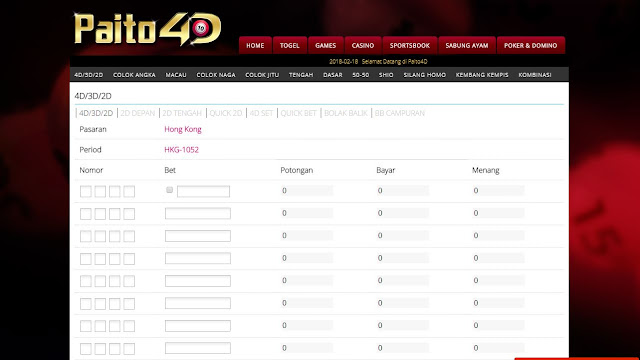Select the MACAU game type
This screenshot has width=640, height=360.
[x=176, y=75]
